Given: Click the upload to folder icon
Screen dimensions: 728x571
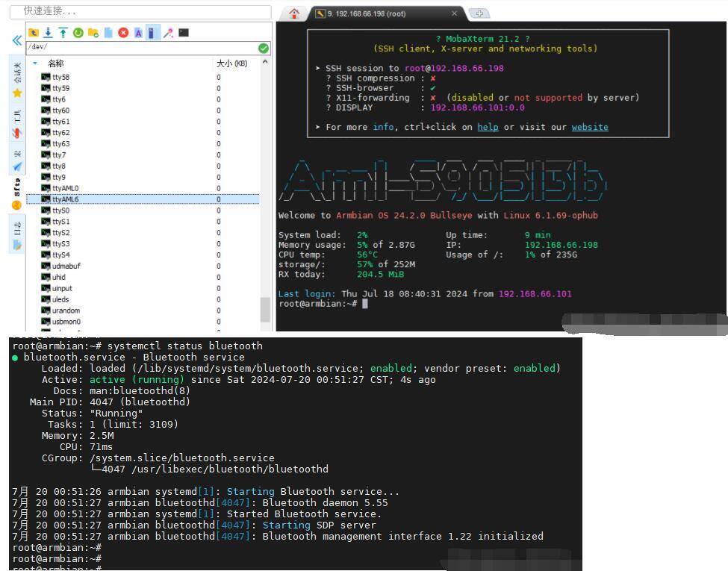Looking at the screenshot, I should click(63, 33).
